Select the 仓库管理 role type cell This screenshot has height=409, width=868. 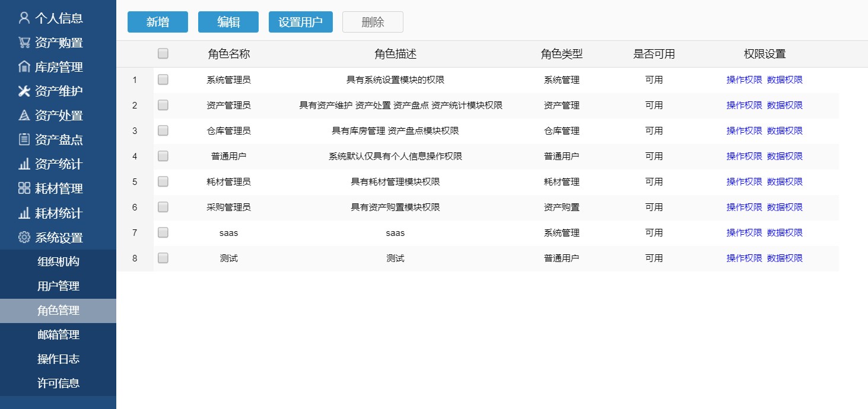coord(561,131)
